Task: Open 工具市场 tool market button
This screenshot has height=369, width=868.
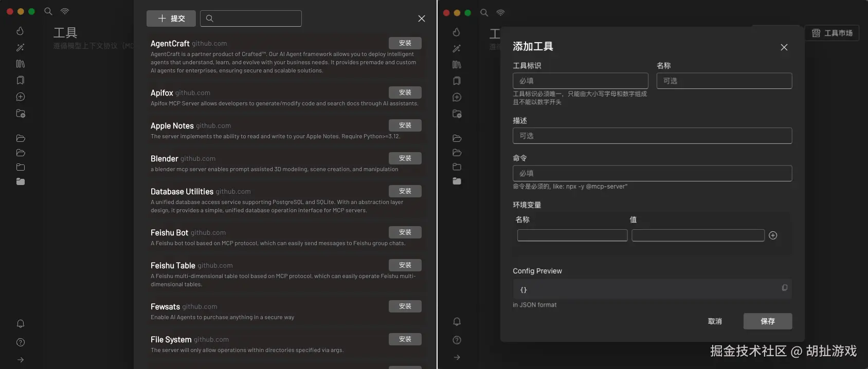Action: point(832,33)
